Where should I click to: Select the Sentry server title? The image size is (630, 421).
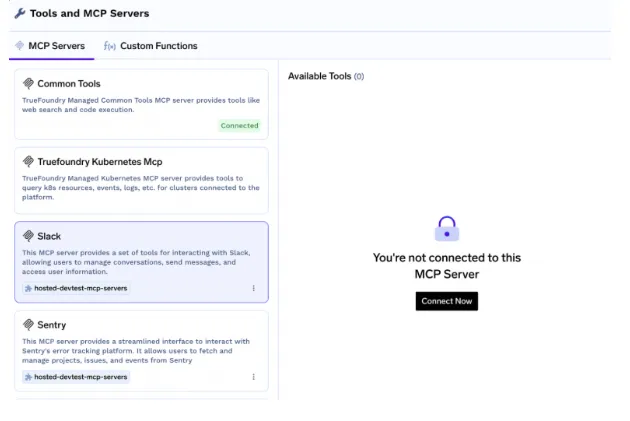click(51, 325)
